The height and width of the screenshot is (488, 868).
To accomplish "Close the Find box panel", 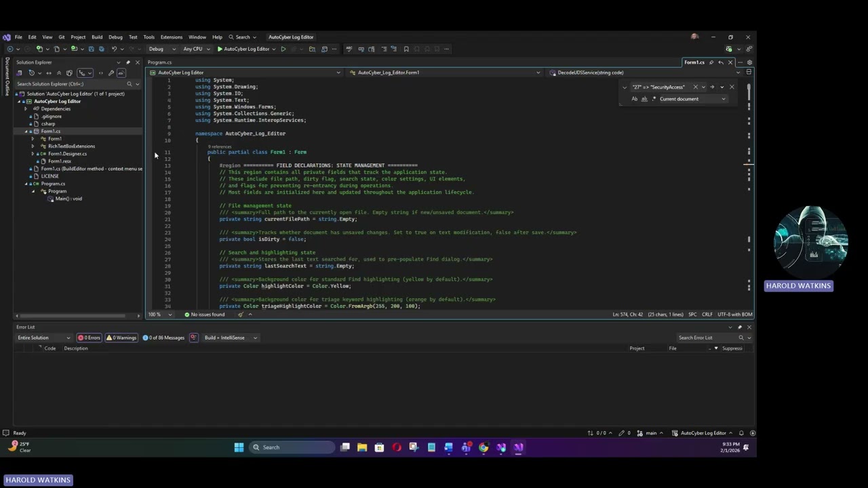I will point(732,87).
